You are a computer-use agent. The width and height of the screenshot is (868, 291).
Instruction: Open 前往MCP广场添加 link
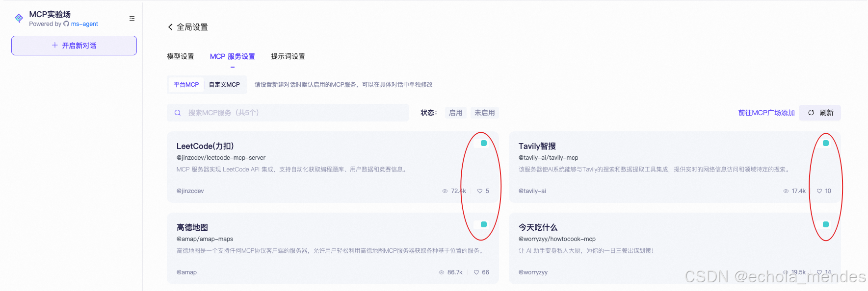[x=766, y=113]
